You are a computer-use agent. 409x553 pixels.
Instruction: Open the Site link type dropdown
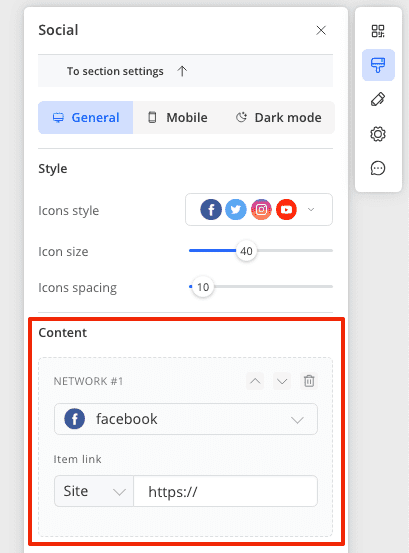[x=94, y=491]
